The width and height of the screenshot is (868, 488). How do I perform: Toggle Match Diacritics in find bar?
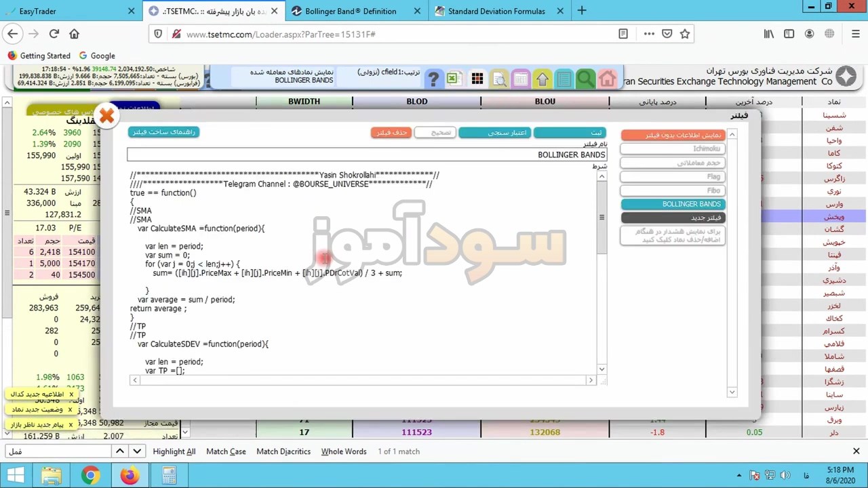283,451
